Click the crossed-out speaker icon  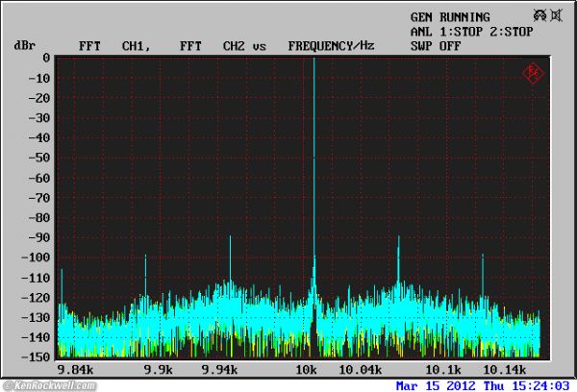click(x=557, y=15)
